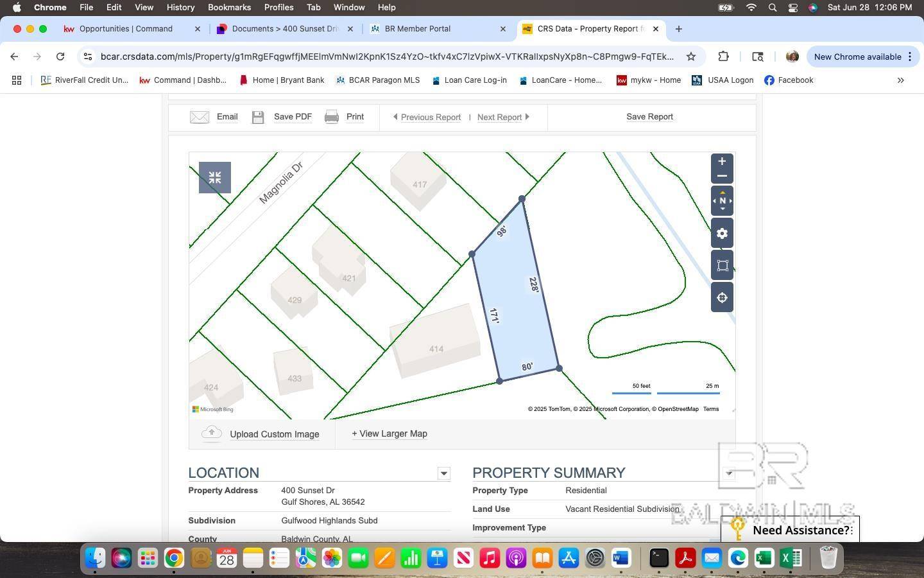Open a new browser tab
The height and width of the screenshot is (578, 924).
click(678, 29)
